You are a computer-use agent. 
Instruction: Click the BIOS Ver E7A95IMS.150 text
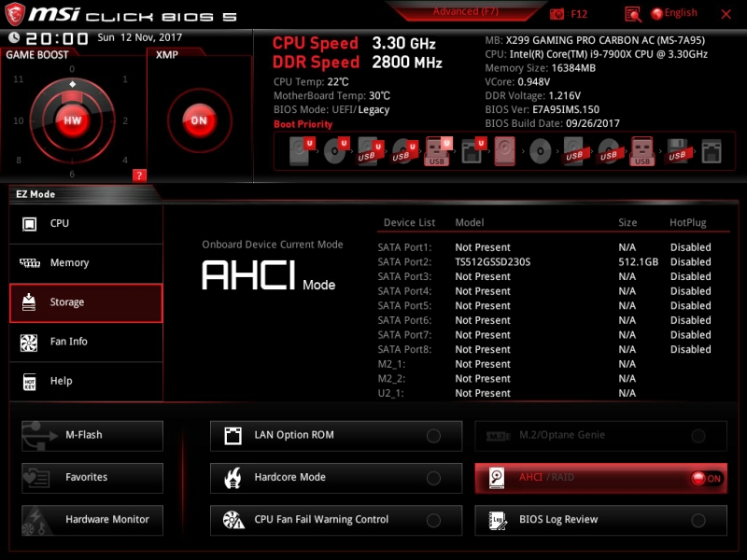543,109
